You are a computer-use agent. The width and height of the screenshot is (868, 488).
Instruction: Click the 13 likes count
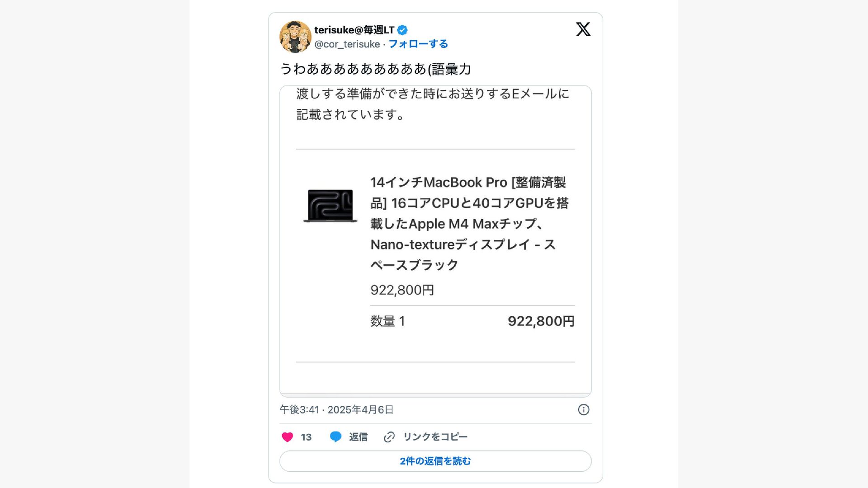(x=306, y=437)
